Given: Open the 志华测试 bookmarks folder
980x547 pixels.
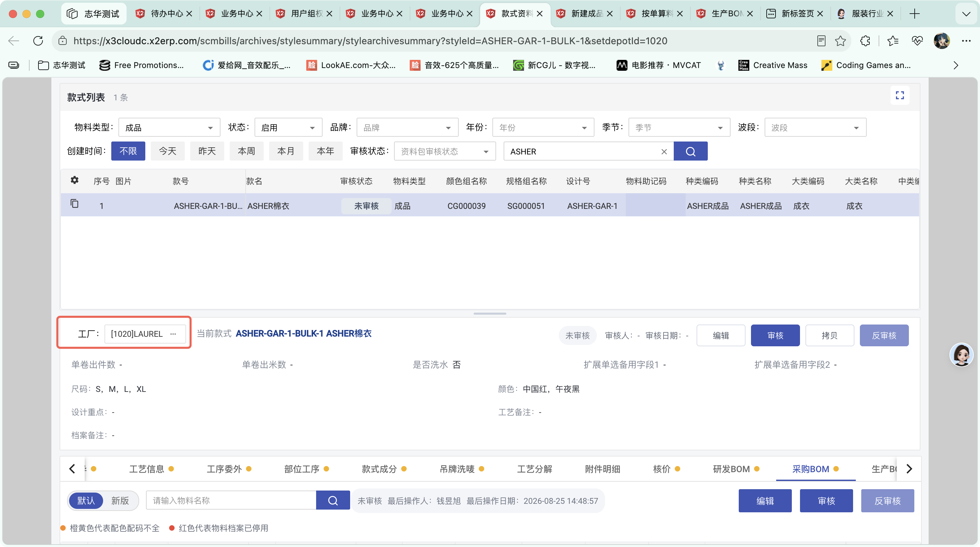Looking at the screenshot, I should click(62, 65).
